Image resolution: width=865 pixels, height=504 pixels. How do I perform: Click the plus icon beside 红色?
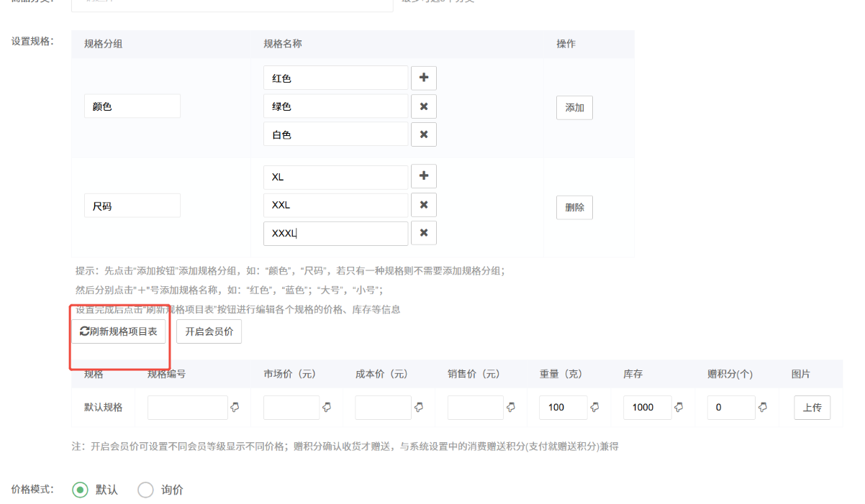423,78
